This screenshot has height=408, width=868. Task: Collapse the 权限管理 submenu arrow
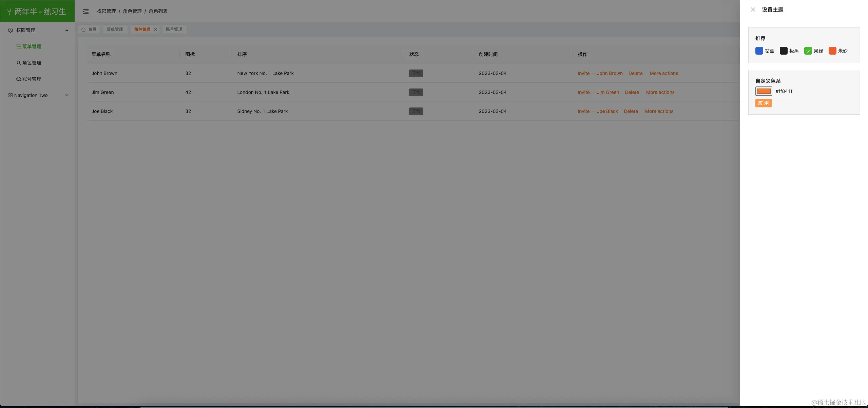[67, 30]
